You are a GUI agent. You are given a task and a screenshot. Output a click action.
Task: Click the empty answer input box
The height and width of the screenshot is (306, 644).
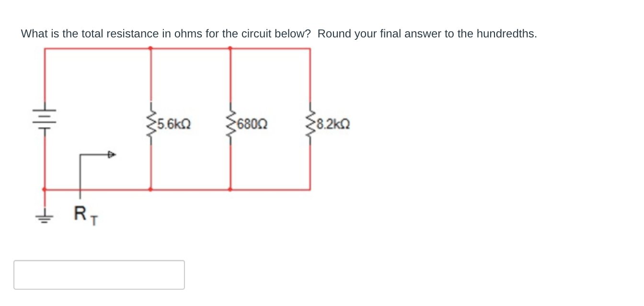[x=99, y=274]
